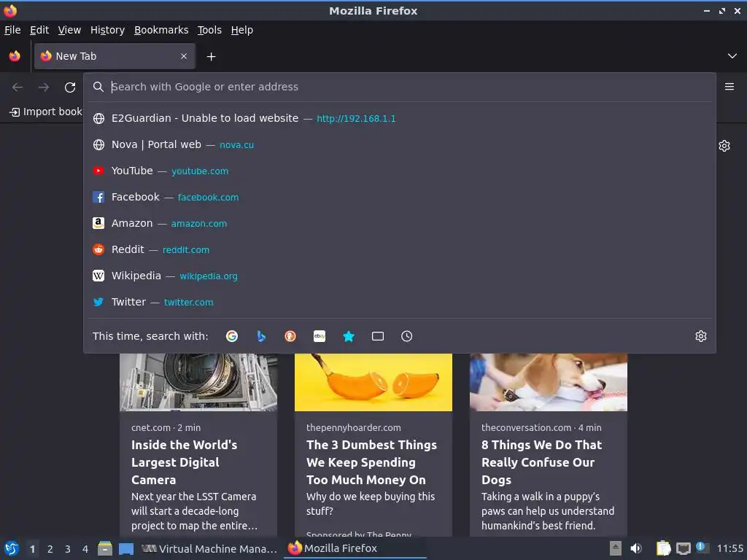
Task: Switch to Virtual Machine Manager taskbar entry
Action: pos(209,548)
